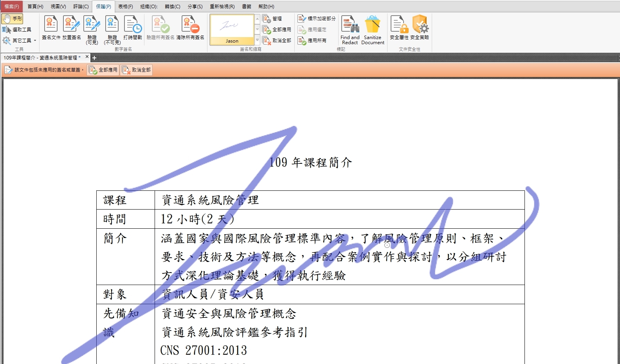Click Apply Selected (應用選定) redaction
This screenshot has height=364, width=620.
[x=312, y=29]
